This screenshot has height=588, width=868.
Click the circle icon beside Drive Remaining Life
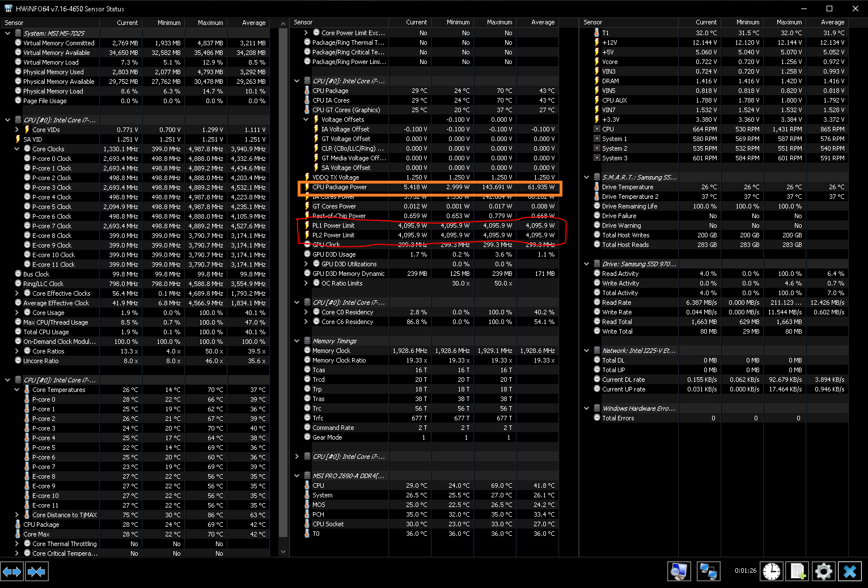click(596, 206)
